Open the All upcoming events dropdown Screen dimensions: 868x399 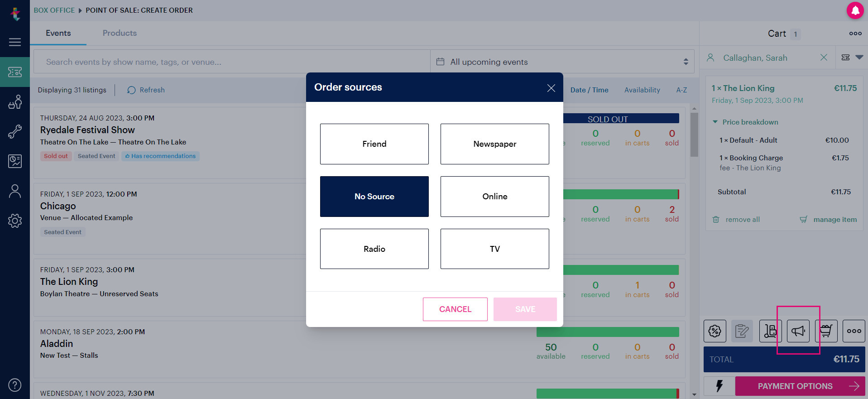click(x=562, y=62)
